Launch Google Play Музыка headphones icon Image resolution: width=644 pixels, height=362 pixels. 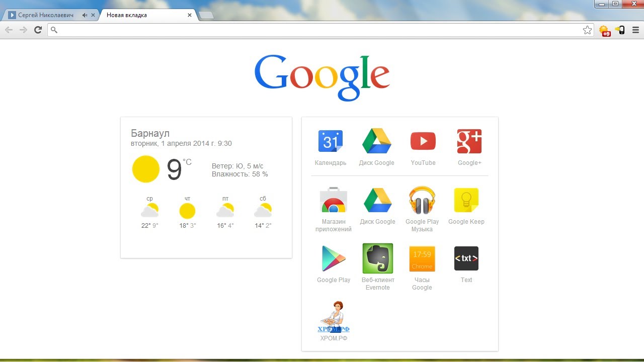point(422,200)
